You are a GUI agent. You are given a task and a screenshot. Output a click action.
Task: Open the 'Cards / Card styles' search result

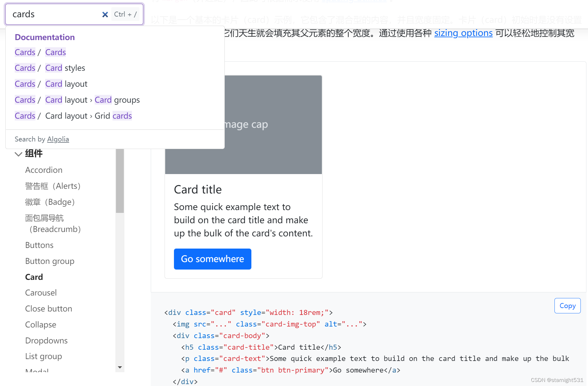pyautogui.click(x=50, y=68)
